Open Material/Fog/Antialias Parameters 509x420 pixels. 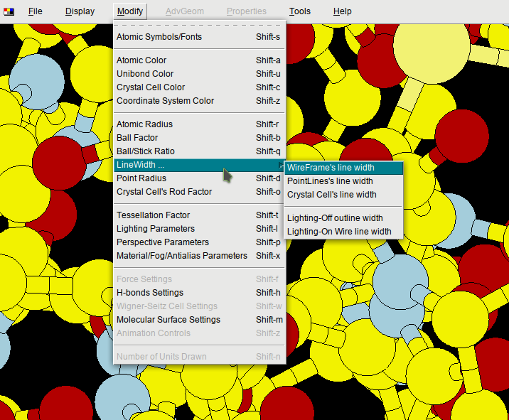pyautogui.click(x=199, y=256)
